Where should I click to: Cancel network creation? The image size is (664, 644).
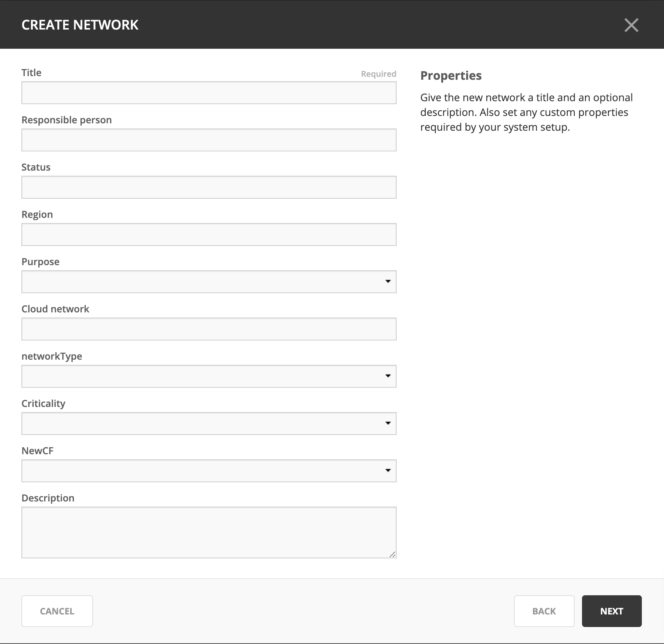point(57,611)
